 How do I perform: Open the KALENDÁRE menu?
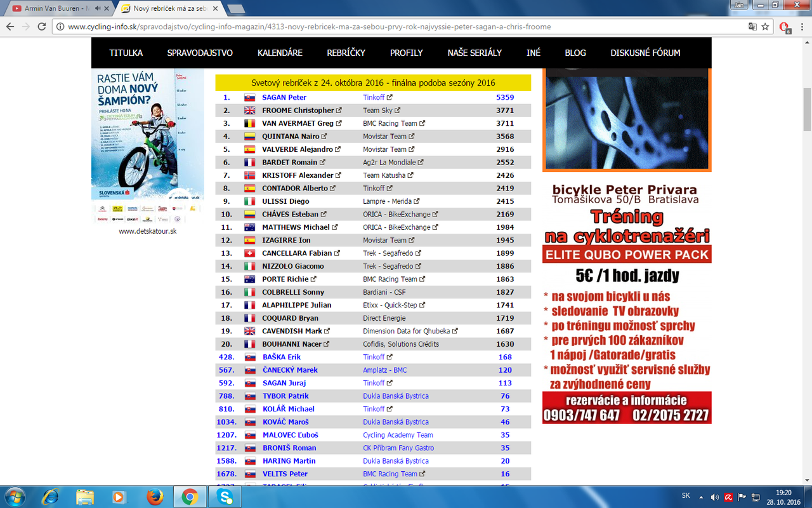[x=280, y=53]
